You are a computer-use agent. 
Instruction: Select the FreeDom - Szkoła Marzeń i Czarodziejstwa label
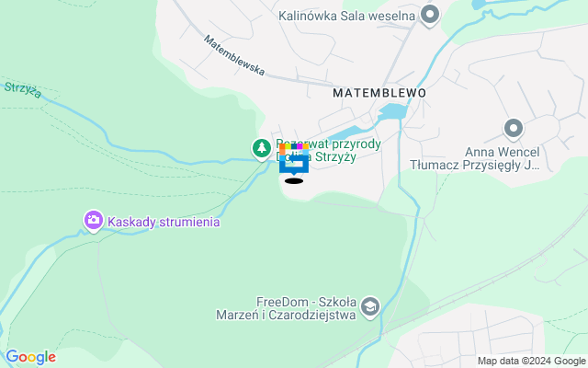[x=286, y=308]
